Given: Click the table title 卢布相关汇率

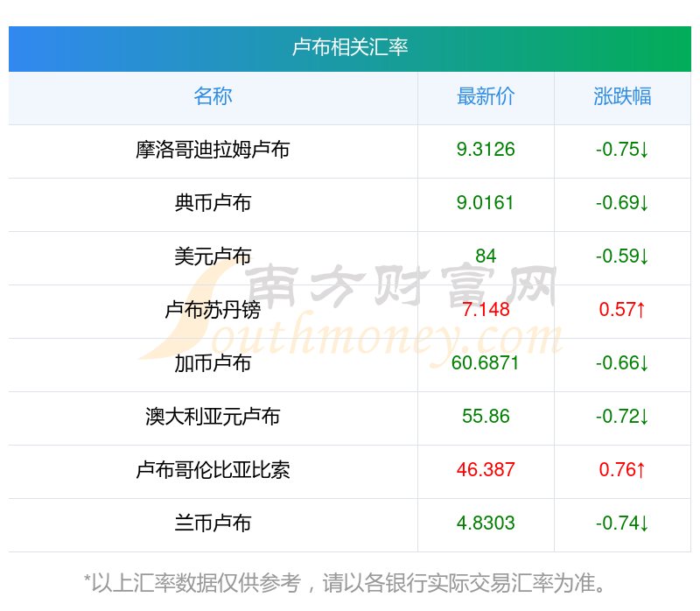Looking at the screenshot, I should 350,47.
